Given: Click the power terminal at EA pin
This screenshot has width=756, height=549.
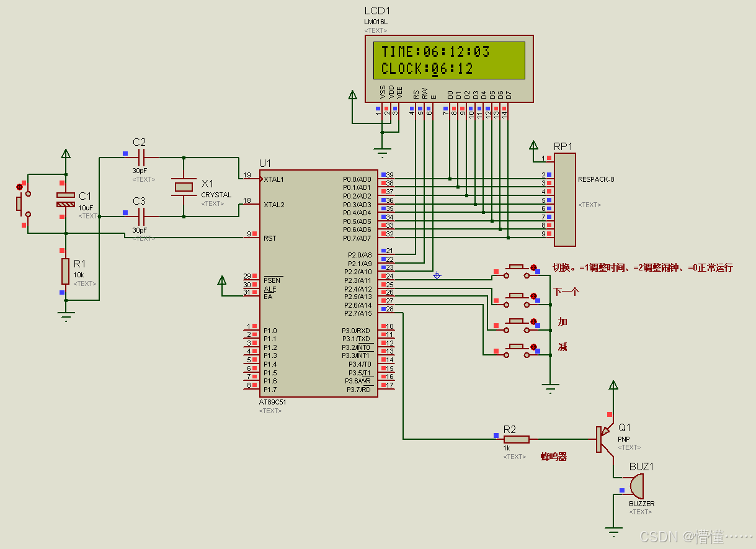Looking at the screenshot, I should 222,281.
